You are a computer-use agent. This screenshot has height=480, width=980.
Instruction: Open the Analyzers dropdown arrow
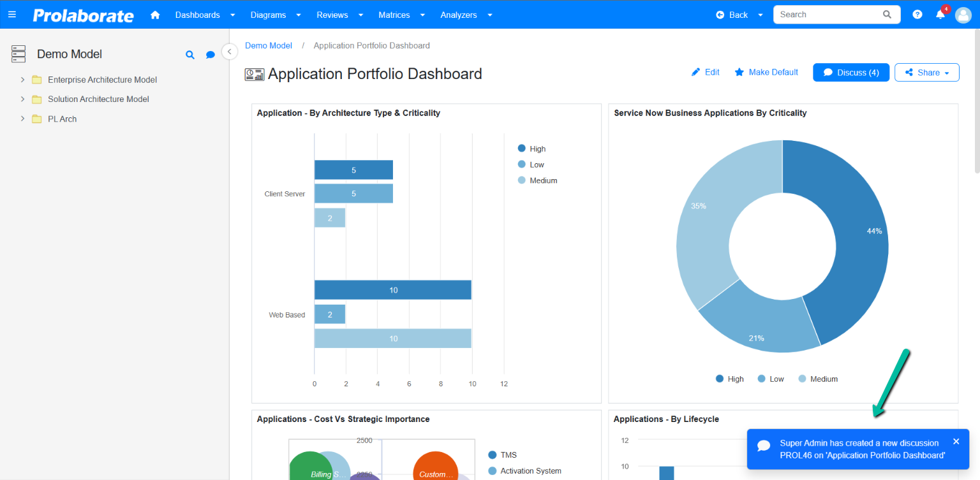[490, 15]
